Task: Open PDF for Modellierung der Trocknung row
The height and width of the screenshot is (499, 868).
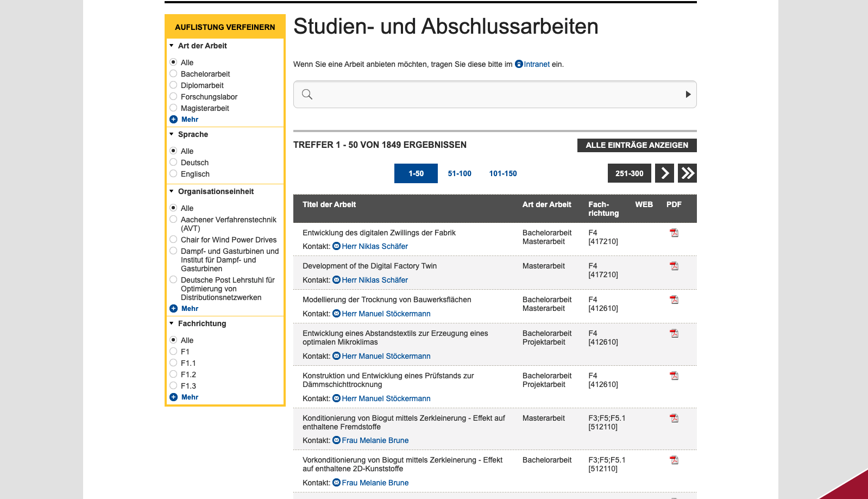Action: point(674,300)
